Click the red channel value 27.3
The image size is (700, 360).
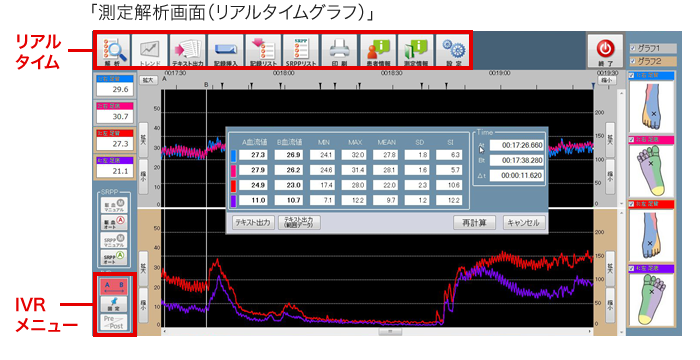pos(114,144)
